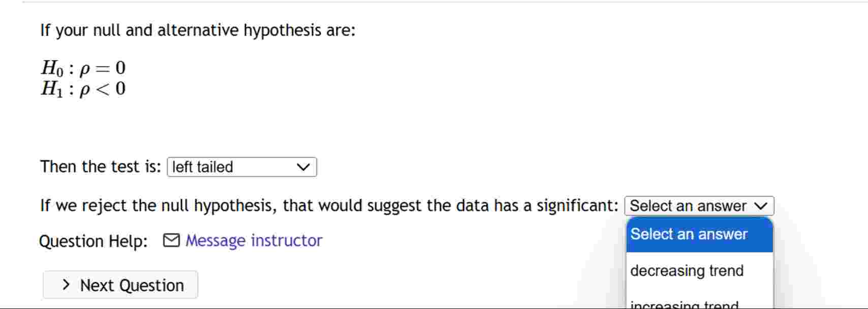The image size is (868, 309).
Task: Click the chevron inside the Next Question button
Action: pos(66,285)
